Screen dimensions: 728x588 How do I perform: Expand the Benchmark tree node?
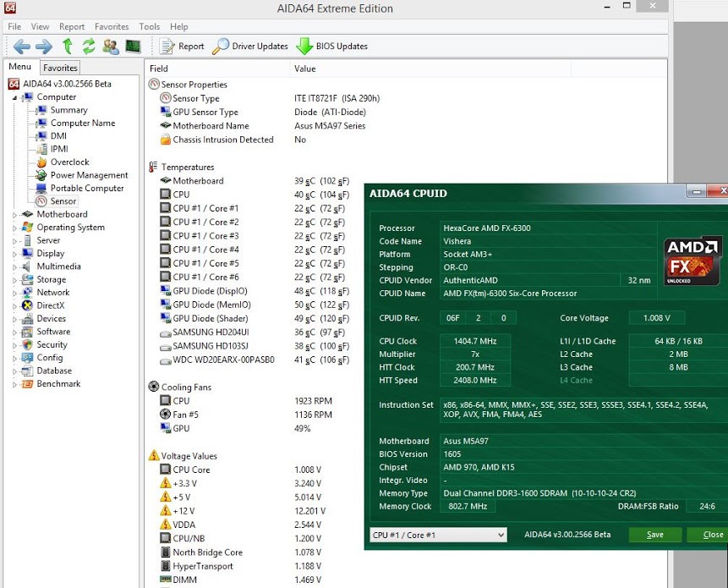pos(14,384)
